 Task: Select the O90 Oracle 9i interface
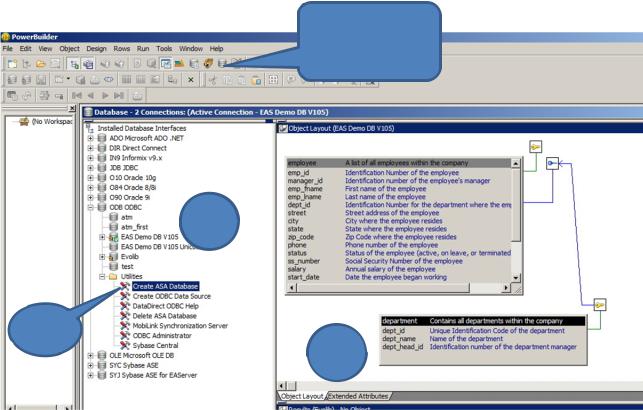(129, 197)
